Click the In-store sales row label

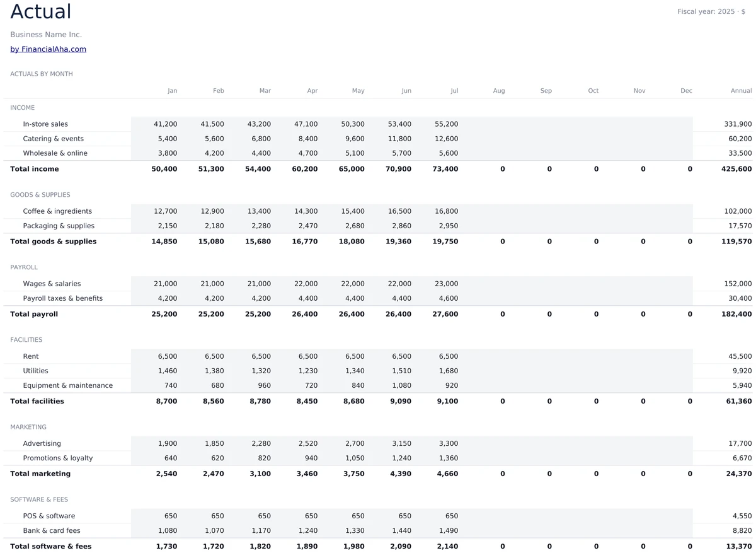click(x=45, y=124)
